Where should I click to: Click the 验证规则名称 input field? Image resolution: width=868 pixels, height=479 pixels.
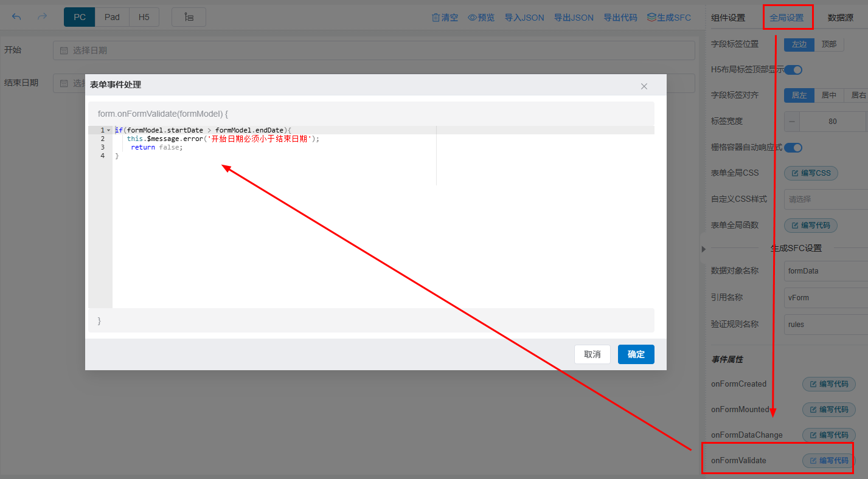click(x=826, y=325)
